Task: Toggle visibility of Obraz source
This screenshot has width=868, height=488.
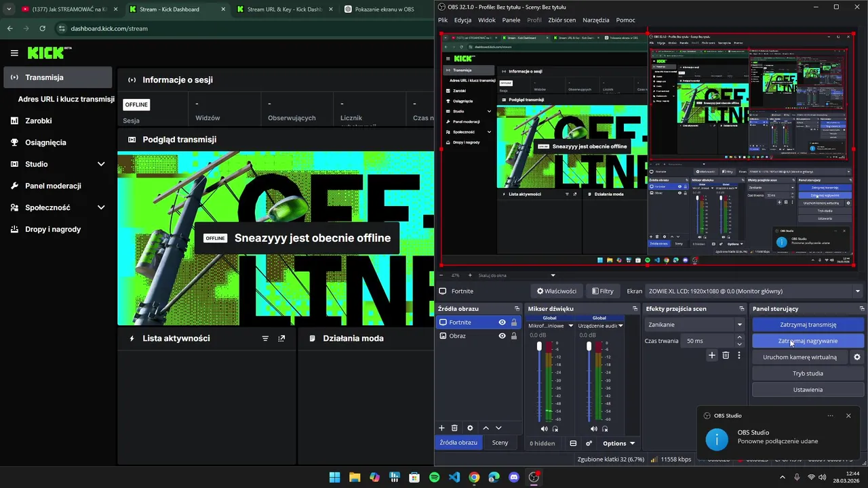Action: coord(502,335)
